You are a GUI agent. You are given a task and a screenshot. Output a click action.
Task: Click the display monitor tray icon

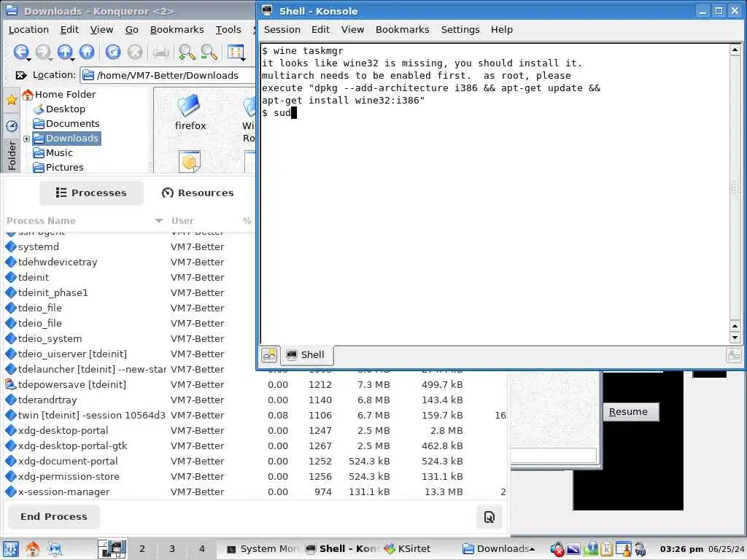coord(573,549)
